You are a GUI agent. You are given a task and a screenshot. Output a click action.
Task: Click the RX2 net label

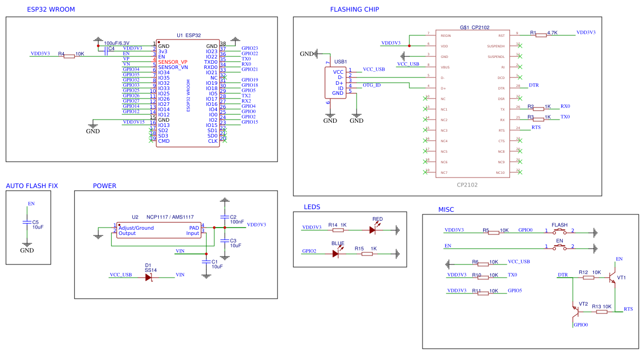tap(246, 101)
